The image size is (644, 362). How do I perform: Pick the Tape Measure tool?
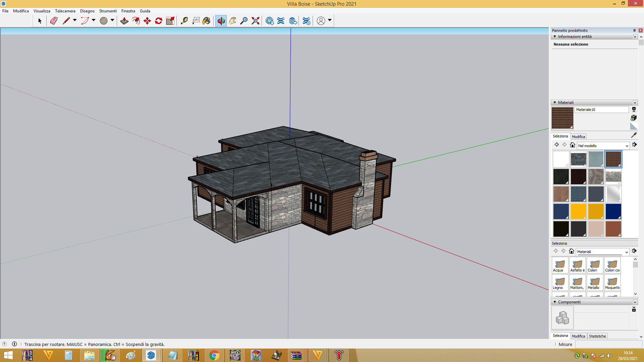[184, 21]
